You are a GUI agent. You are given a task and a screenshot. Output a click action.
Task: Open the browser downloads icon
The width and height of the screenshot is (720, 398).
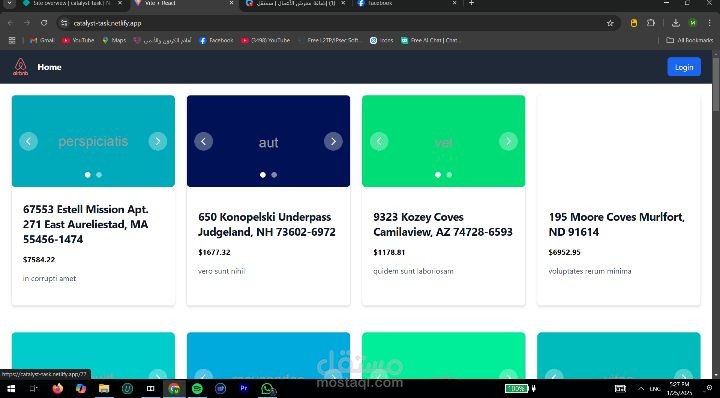675,23
